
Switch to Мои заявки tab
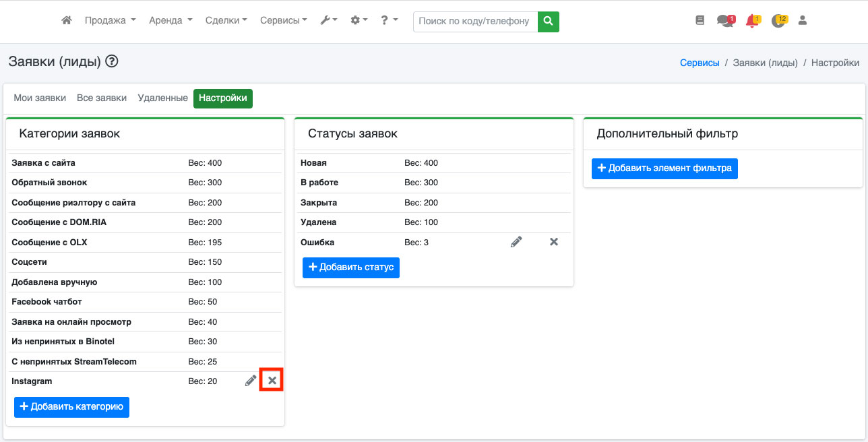pyautogui.click(x=40, y=98)
